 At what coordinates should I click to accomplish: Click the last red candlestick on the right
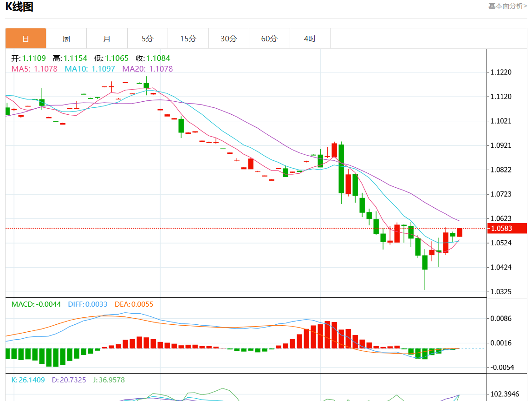460,232
